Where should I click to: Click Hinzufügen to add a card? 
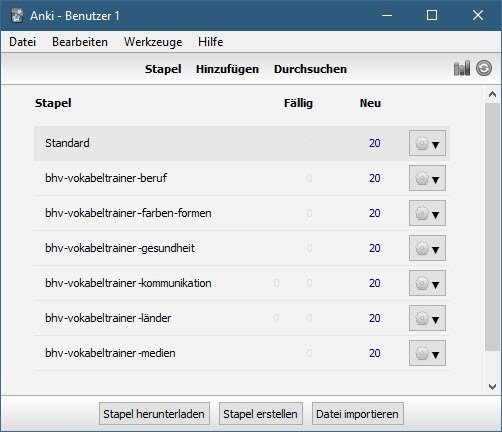click(x=227, y=69)
